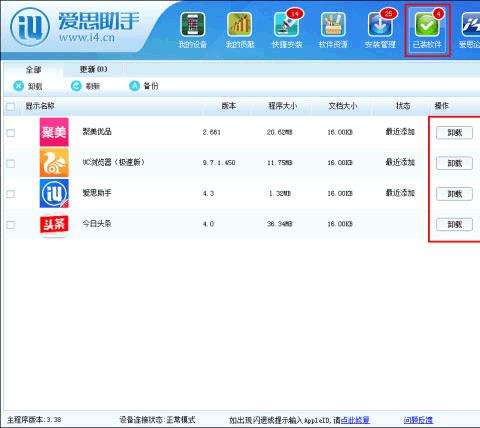Uninstall 爱思助手 with its 卸载 button

454,194
